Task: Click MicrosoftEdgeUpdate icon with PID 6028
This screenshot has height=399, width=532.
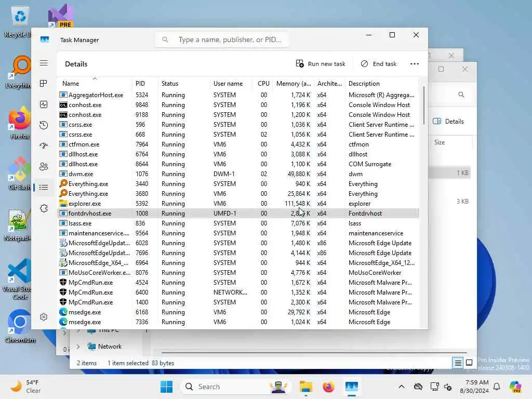Action: pos(63,243)
